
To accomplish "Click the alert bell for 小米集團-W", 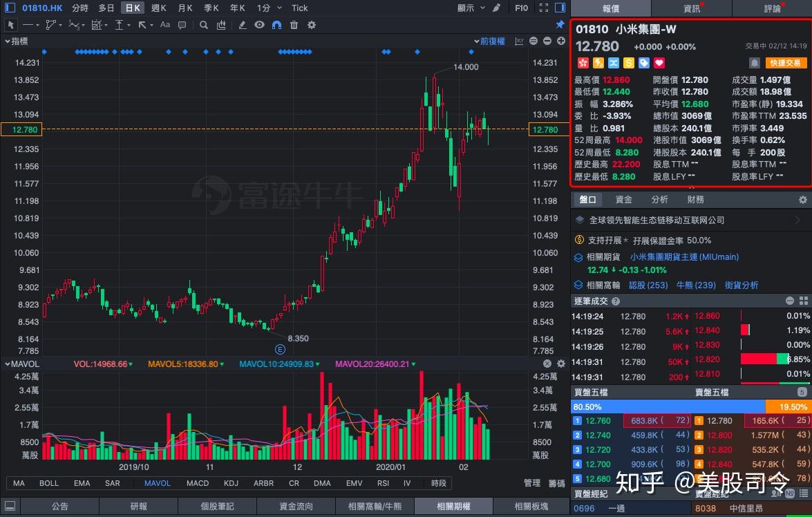I will pos(755,62).
